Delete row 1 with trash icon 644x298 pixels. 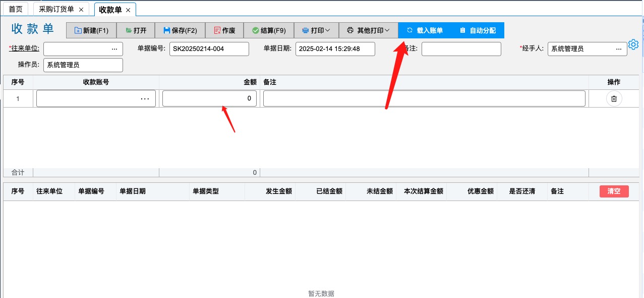614,98
